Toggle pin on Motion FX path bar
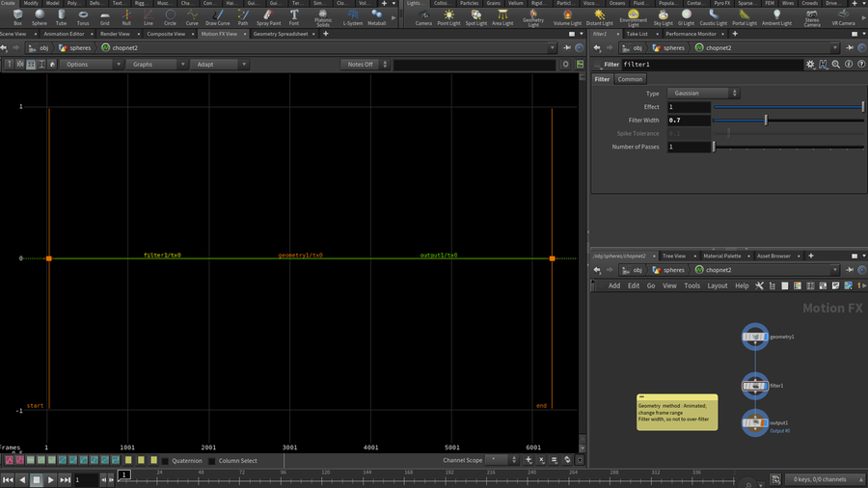 click(x=567, y=47)
